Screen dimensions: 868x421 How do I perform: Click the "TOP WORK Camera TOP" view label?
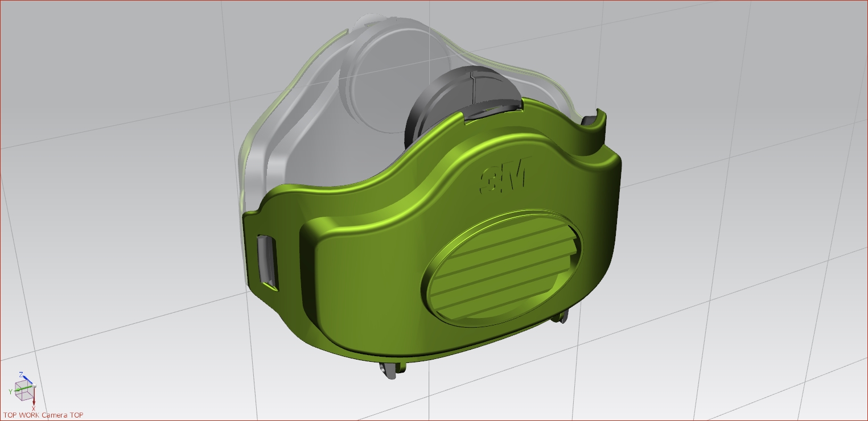tap(43, 415)
